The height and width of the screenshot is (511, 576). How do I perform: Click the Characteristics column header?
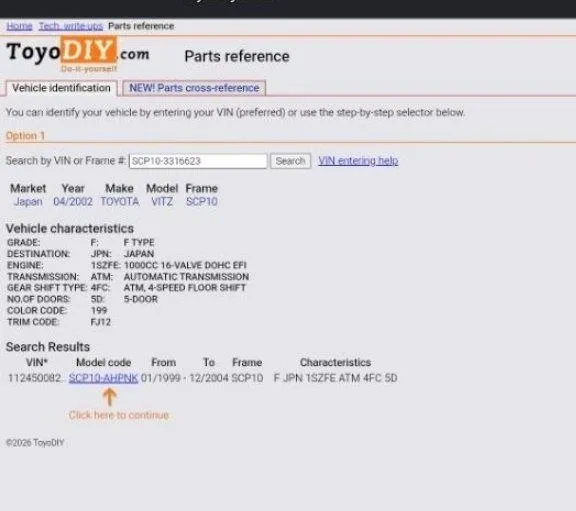335,363
